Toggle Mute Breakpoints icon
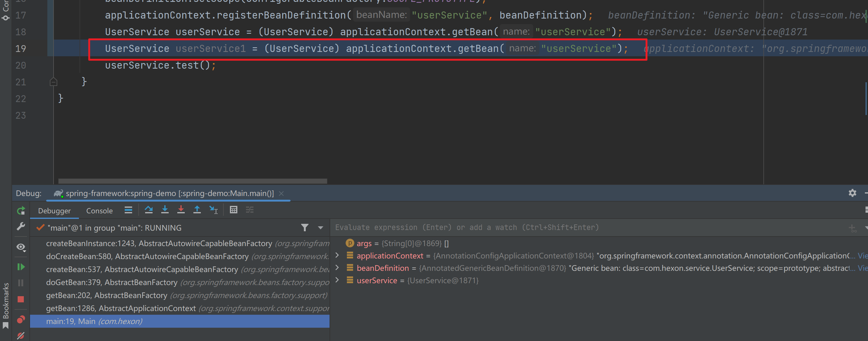 click(21, 336)
